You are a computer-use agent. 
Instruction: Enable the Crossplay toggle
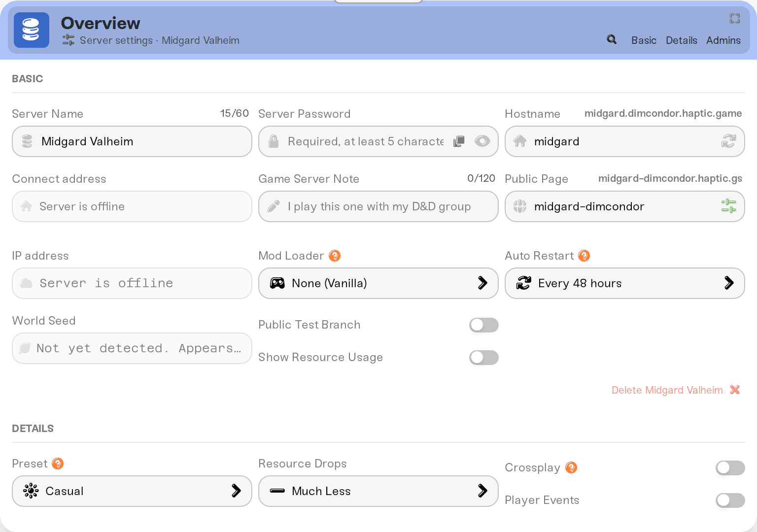(730, 468)
